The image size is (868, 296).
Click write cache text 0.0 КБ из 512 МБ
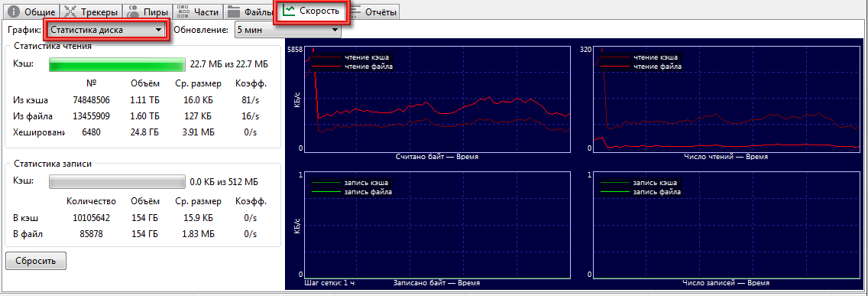224,181
